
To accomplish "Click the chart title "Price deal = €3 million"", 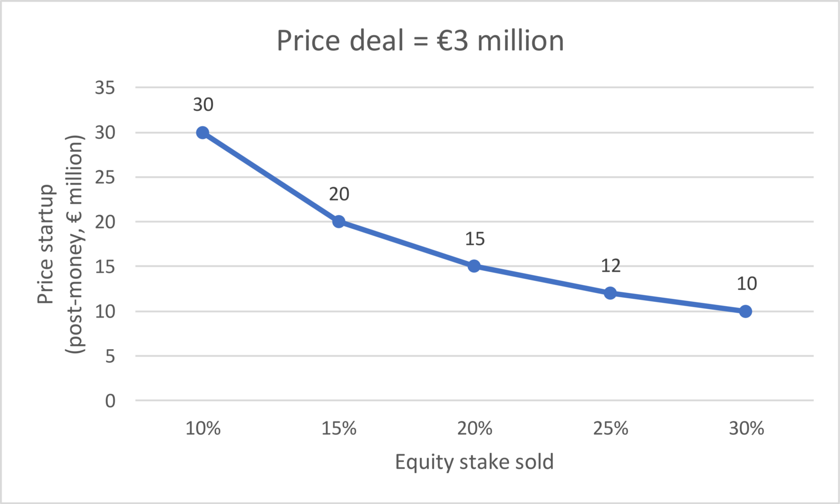I will [420, 41].
